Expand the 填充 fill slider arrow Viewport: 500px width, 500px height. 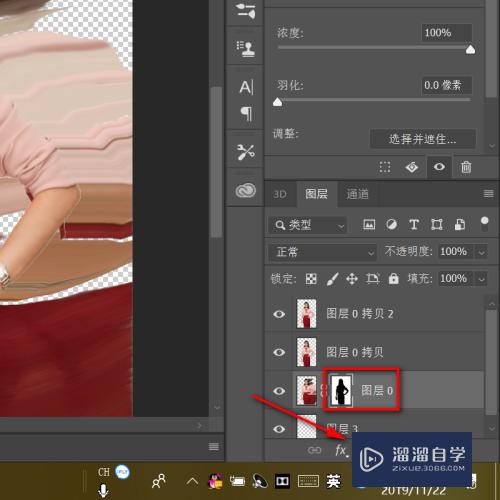[481, 279]
